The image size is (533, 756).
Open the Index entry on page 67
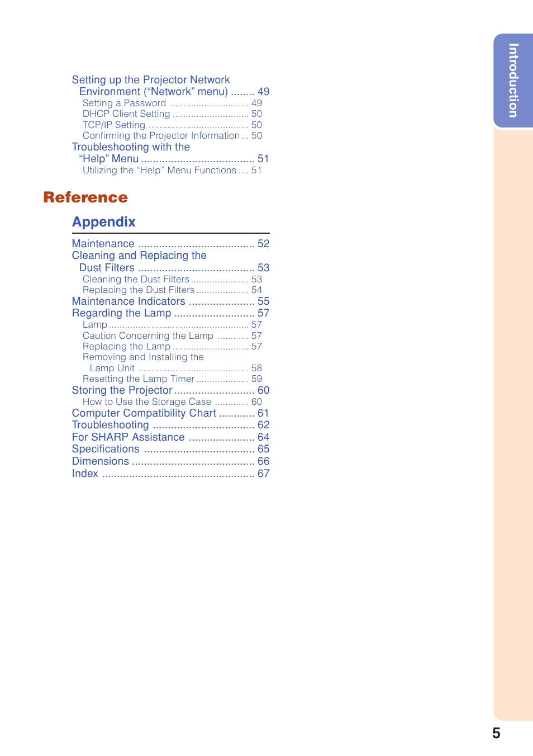coord(85,474)
